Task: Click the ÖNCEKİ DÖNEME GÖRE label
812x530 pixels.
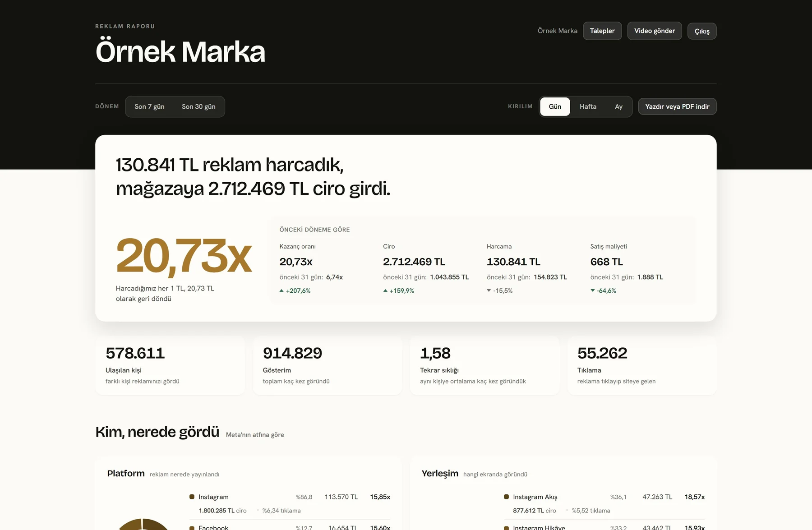Action: pos(314,230)
